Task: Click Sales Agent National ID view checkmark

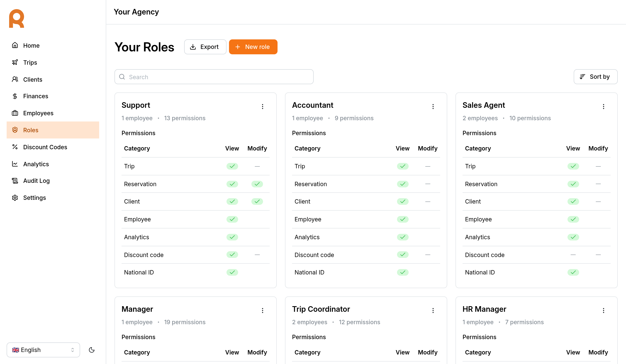Action: [573, 272]
